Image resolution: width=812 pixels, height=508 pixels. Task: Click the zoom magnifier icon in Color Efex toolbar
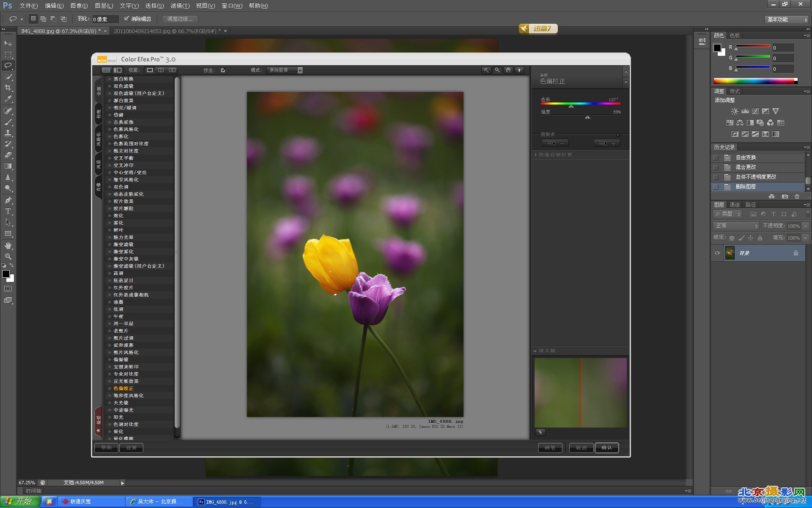(x=497, y=70)
